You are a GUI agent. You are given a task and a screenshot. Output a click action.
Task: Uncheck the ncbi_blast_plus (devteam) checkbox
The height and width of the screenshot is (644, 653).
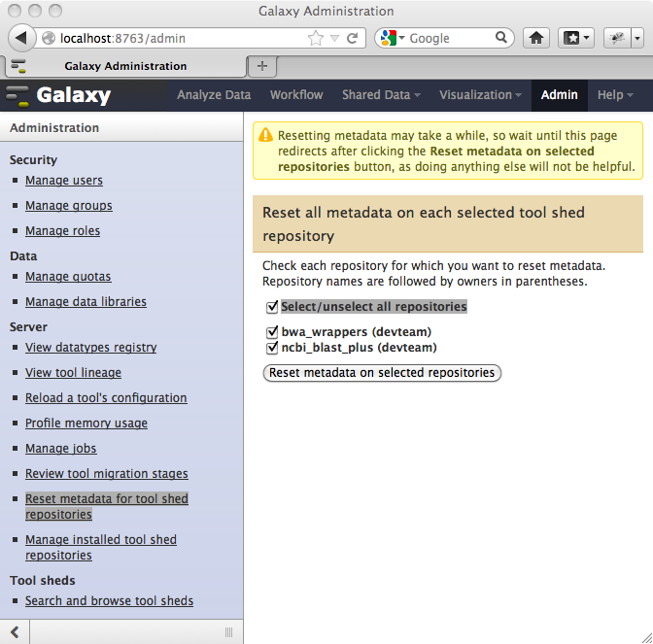point(271,348)
